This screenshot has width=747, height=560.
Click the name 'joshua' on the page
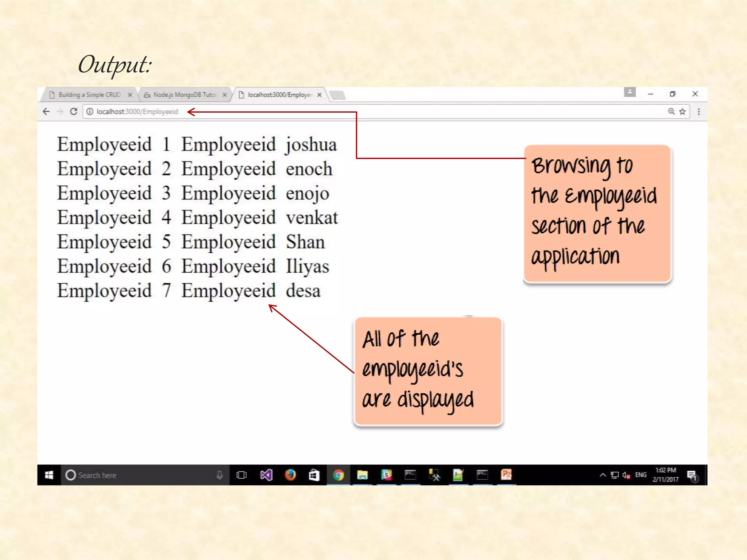[x=311, y=145]
